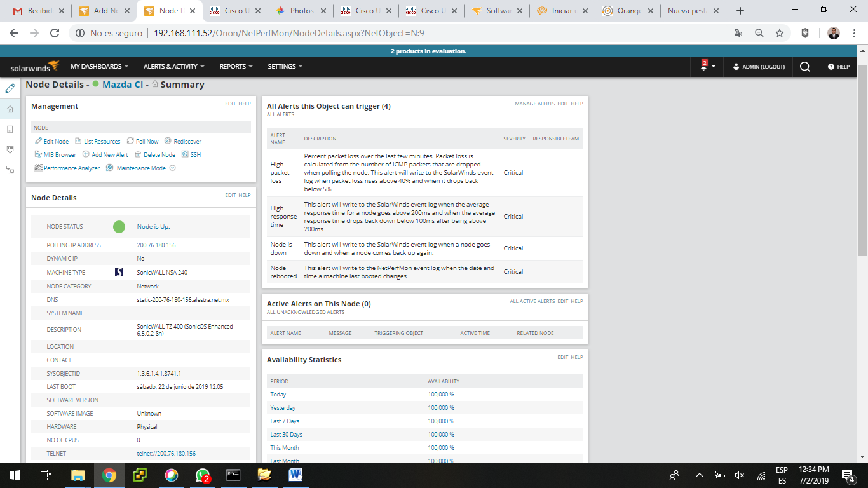
Task: Click the Node rebooted alert name
Action: click(283, 272)
